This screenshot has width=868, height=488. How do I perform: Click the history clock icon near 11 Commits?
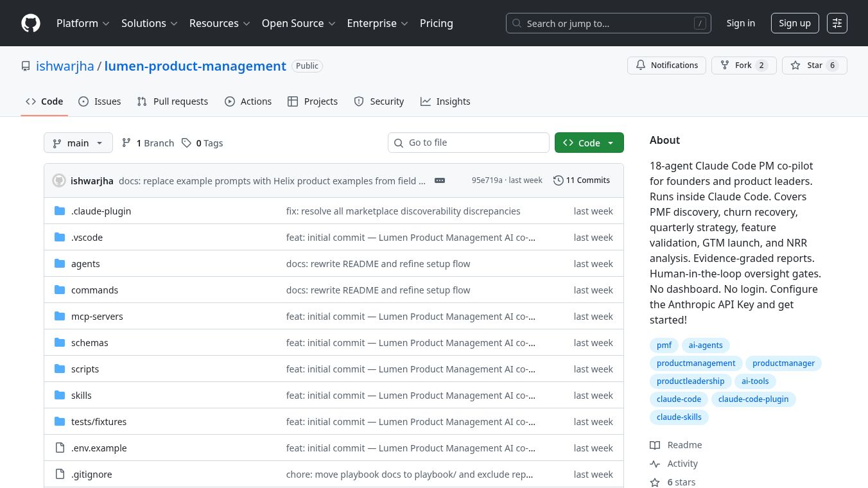tap(558, 180)
